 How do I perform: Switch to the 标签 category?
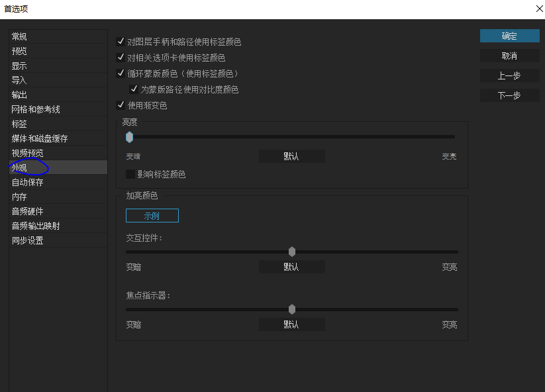[58, 124]
